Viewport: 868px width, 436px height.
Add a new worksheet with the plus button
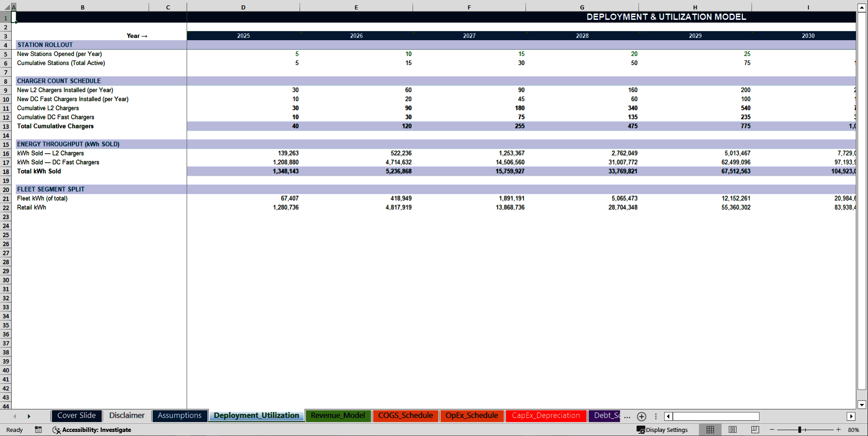pos(642,416)
